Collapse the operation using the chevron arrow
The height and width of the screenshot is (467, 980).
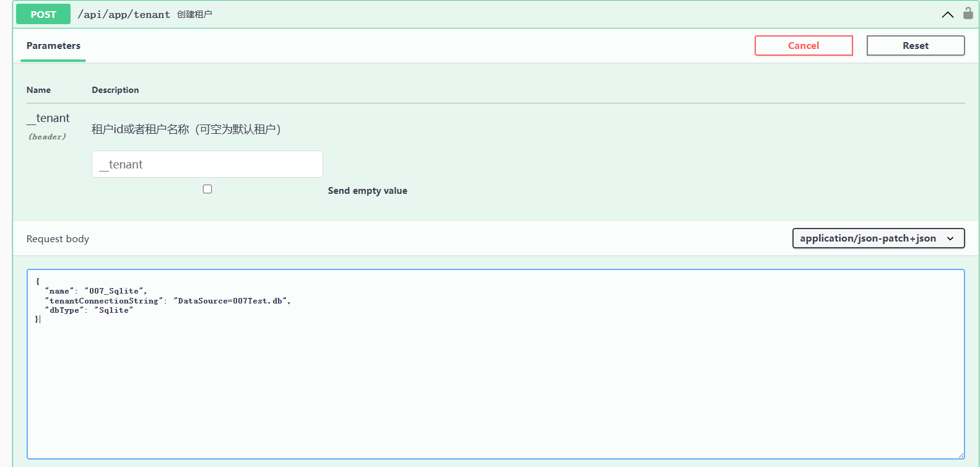(x=947, y=14)
